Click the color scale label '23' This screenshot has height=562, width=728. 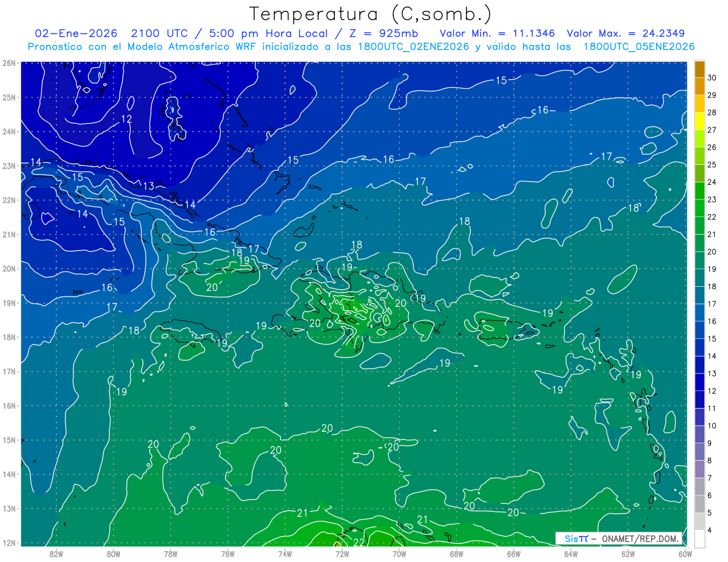click(x=712, y=199)
